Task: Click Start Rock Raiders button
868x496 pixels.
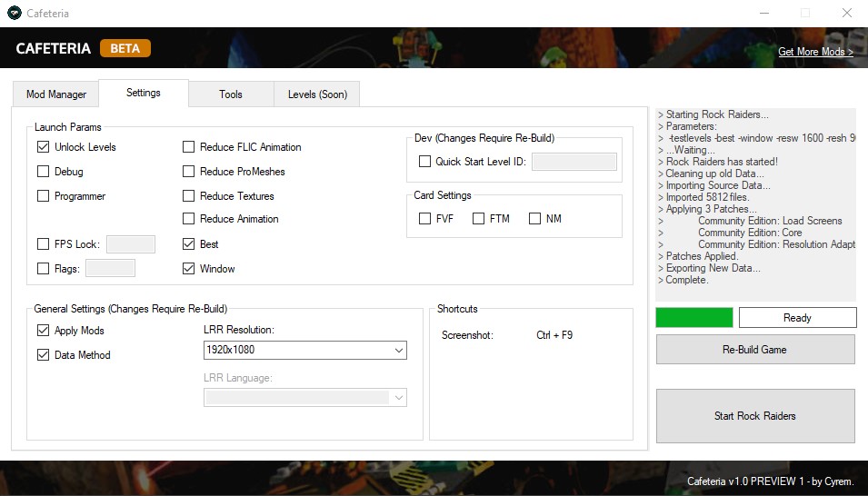Action: (x=755, y=416)
